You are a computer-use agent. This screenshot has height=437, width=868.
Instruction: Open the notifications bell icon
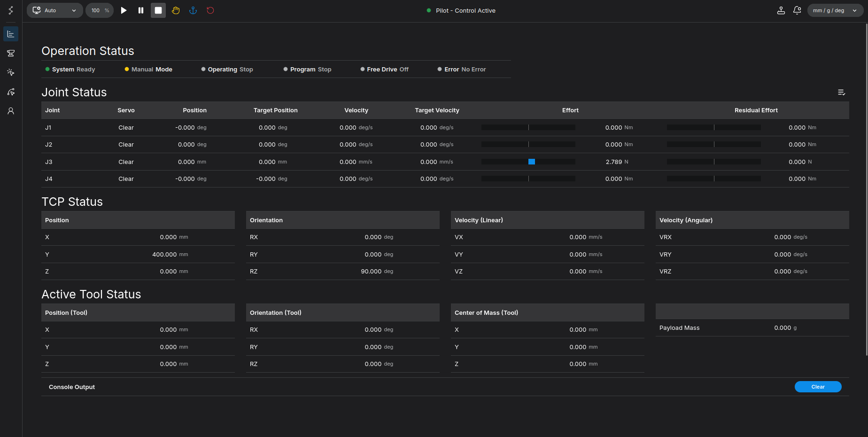coord(797,10)
